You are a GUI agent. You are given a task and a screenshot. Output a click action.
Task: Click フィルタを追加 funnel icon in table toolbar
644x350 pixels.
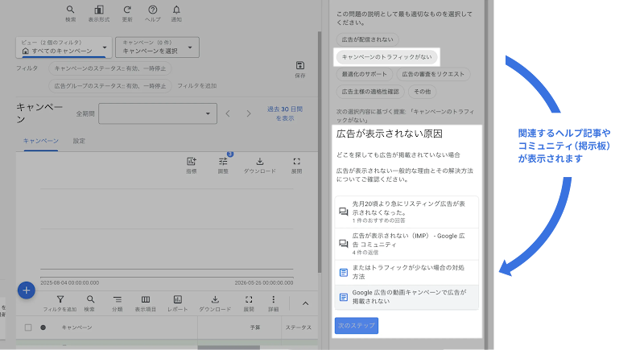click(x=60, y=299)
